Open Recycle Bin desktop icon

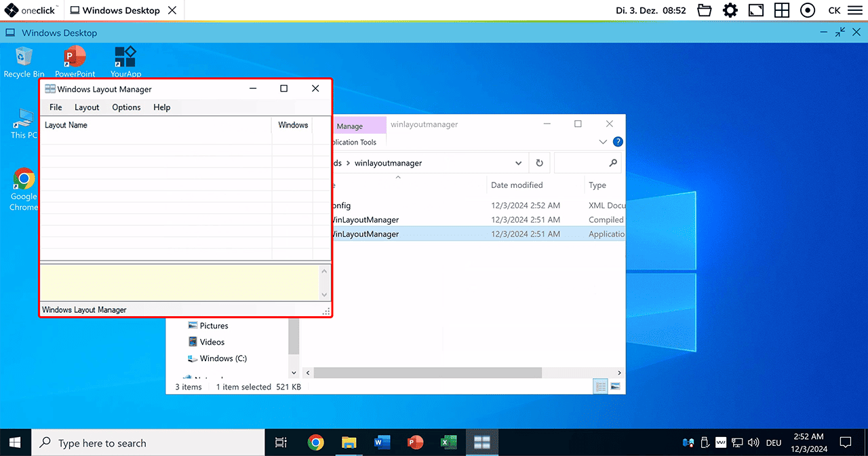(24, 60)
